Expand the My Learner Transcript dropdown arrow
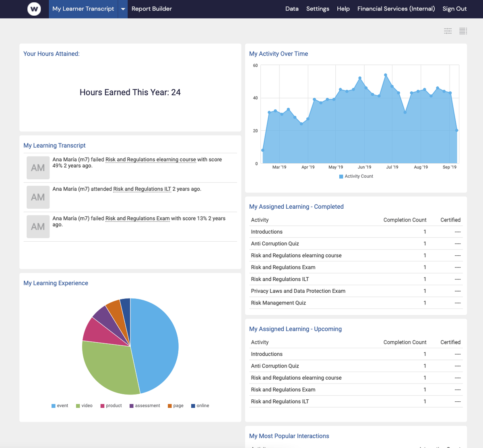 tap(122, 8)
